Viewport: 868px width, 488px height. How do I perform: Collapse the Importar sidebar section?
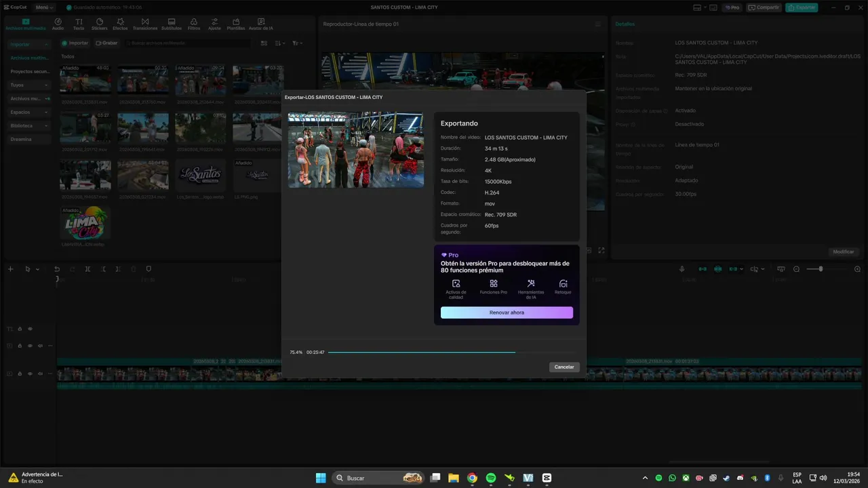pyautogui.click(x=28, y=44)
